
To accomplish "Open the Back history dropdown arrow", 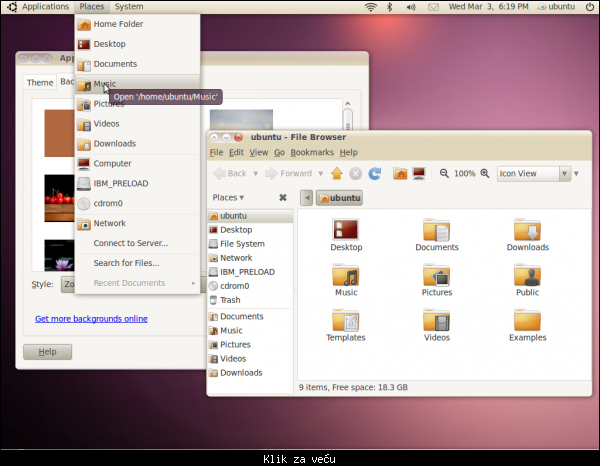I will (256, 173).
